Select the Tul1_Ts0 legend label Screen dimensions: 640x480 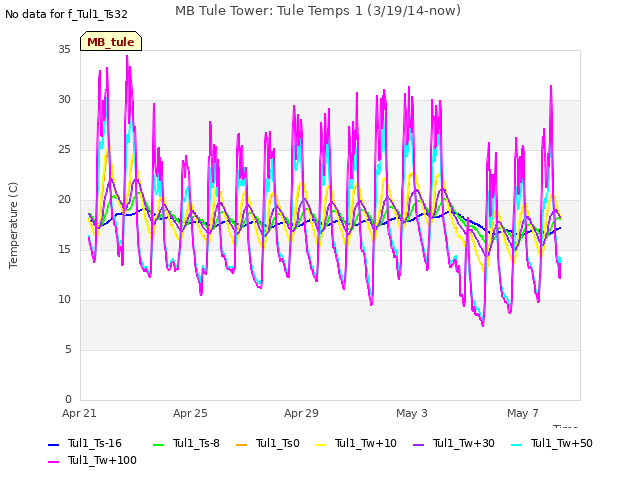[x=278, y=443]
